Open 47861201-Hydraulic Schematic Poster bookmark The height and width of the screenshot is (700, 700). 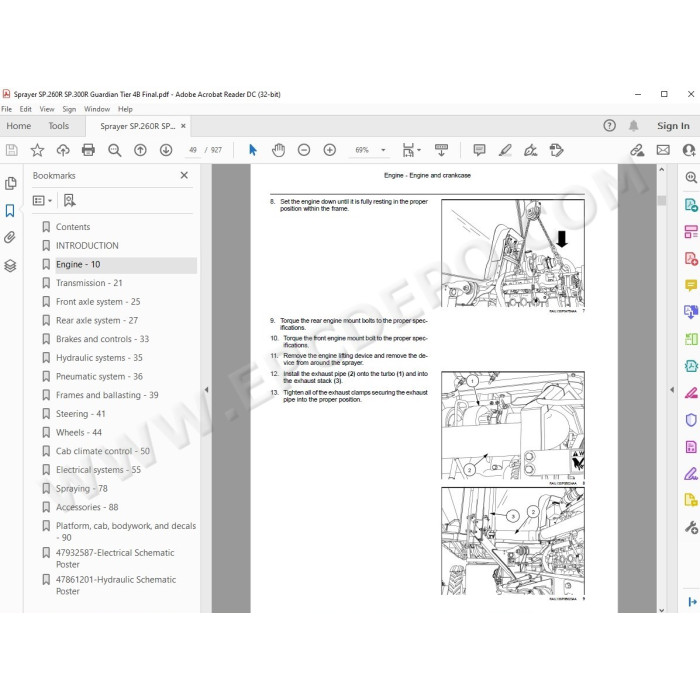pyautogui.click(x=116, y=585)
